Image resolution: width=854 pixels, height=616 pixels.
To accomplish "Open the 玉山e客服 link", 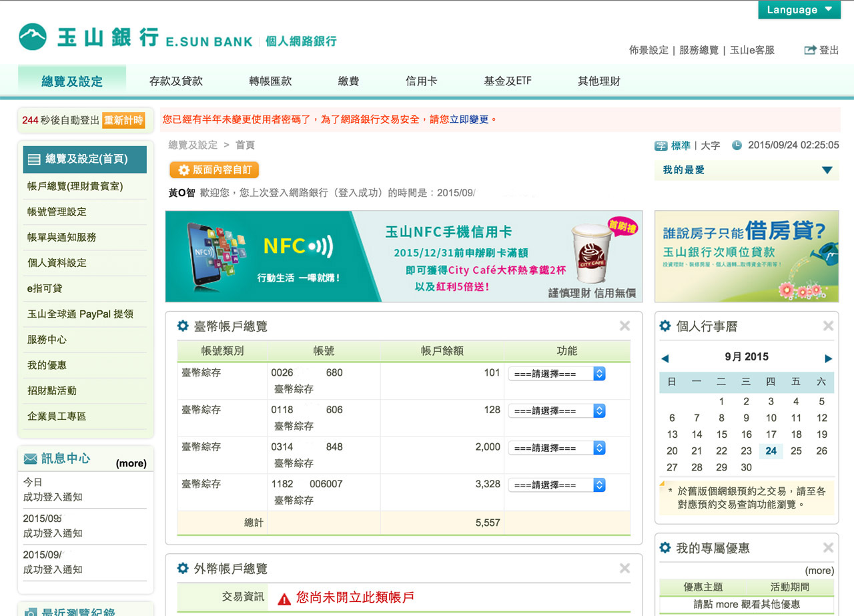I will pos(753,50).
